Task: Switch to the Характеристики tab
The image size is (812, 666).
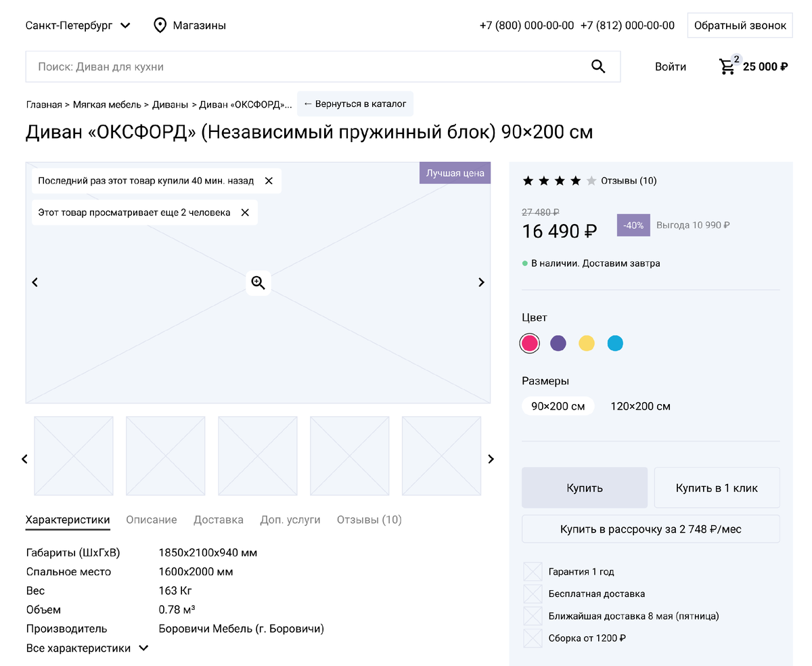Action: [68, 520]
